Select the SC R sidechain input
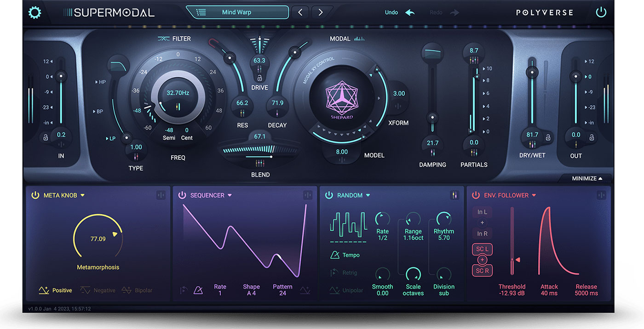This screenshot has height=329, width=644. coord(482,271)
